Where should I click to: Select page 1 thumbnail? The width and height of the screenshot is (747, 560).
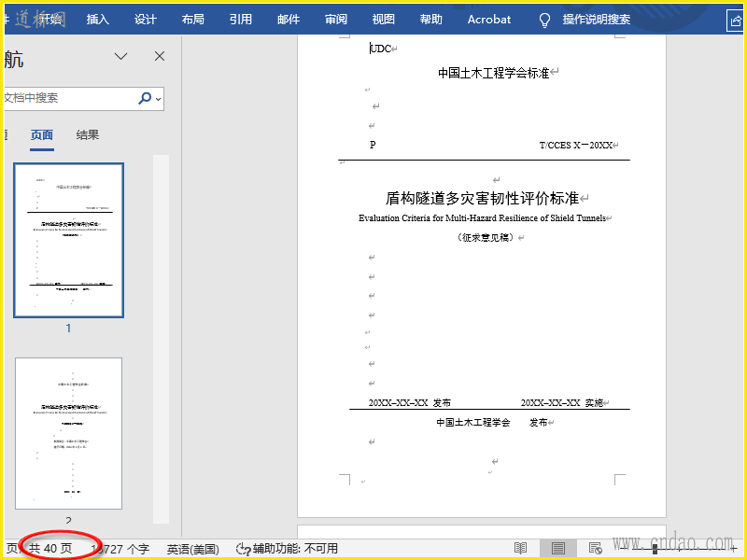point(68,241)
